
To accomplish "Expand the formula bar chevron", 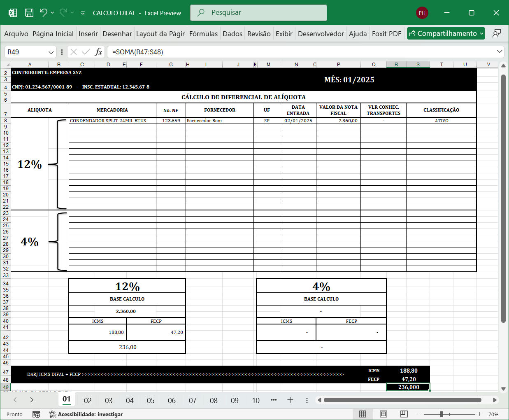I will (x=500, y=52).
